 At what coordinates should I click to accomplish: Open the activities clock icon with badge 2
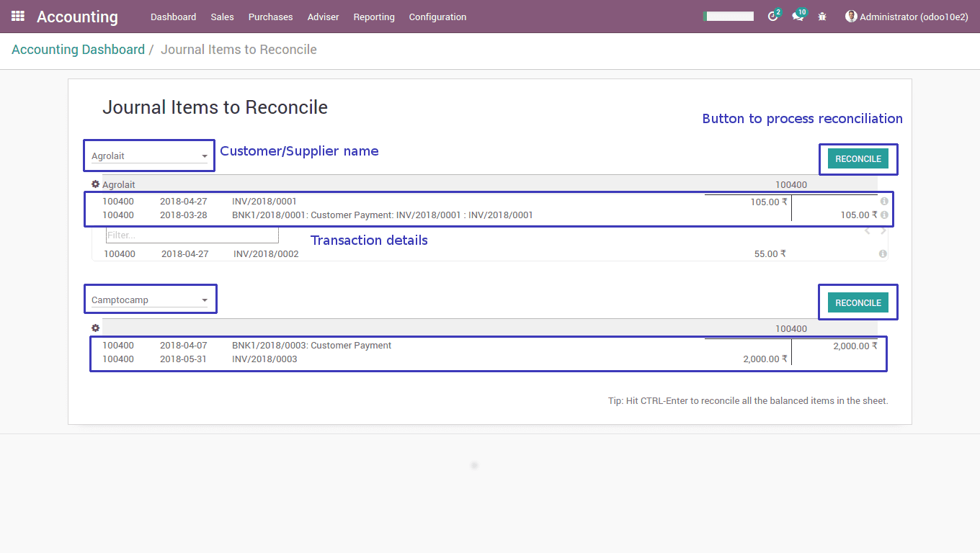[773, 17]
